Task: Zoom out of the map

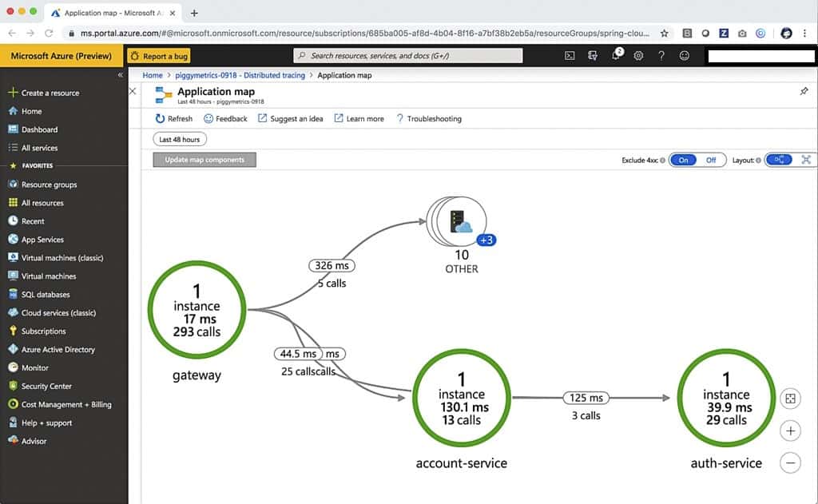Action: (790, 462)
